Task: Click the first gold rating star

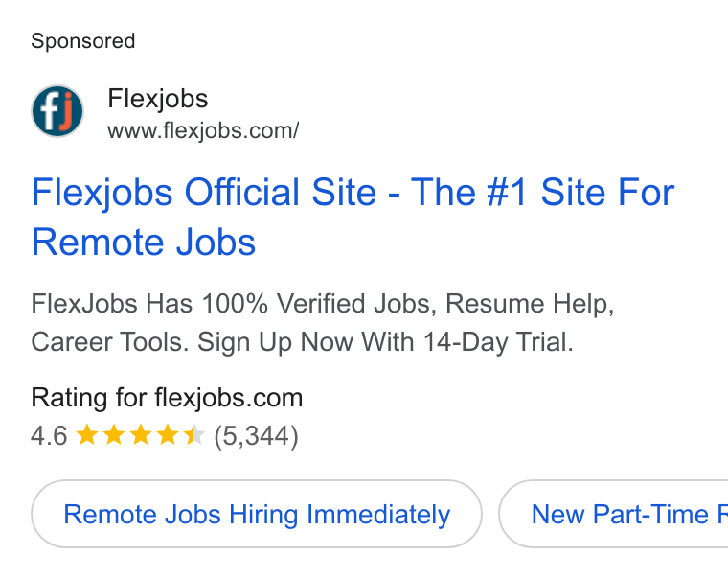Action: pos(87,435)
